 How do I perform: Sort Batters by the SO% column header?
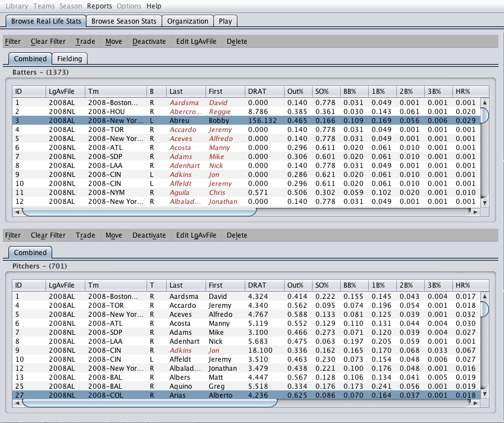pyautogui.click(x=326, y=92)
